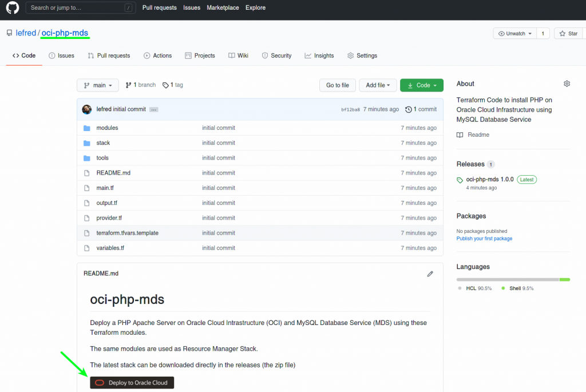Open the Security tab

[x=276, y=56]
